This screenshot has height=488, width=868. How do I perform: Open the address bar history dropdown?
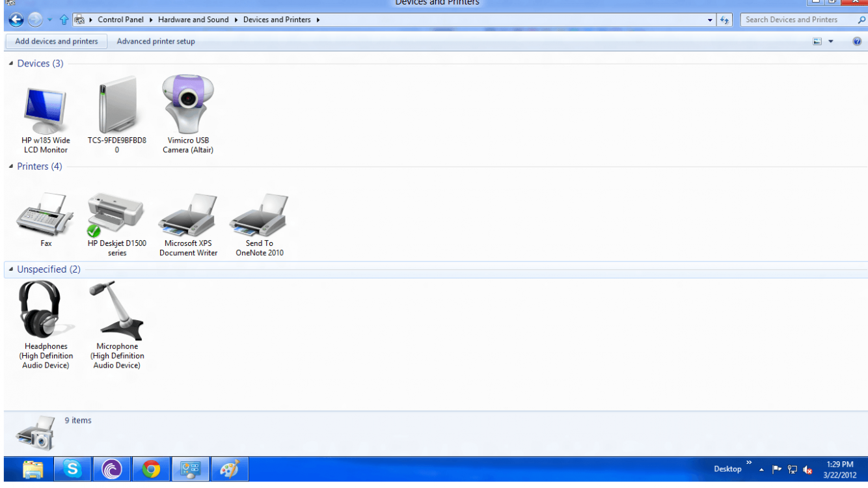point(711,20)
